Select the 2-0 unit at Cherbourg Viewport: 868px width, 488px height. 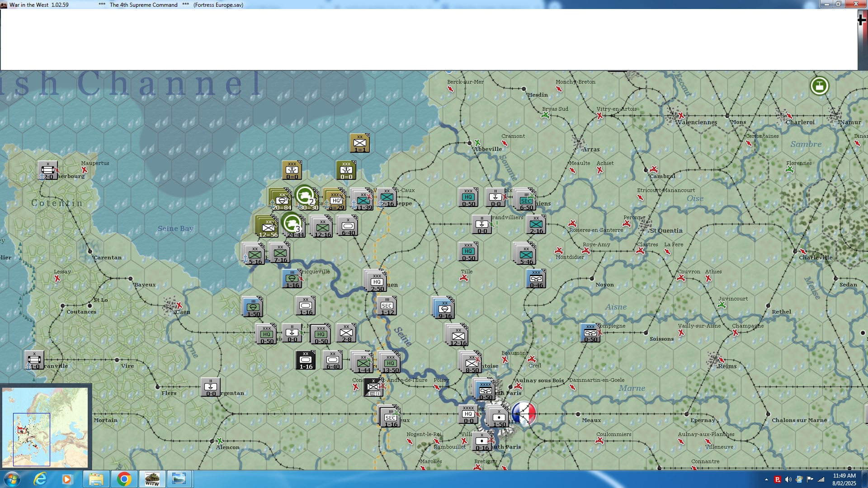point(47,170)
